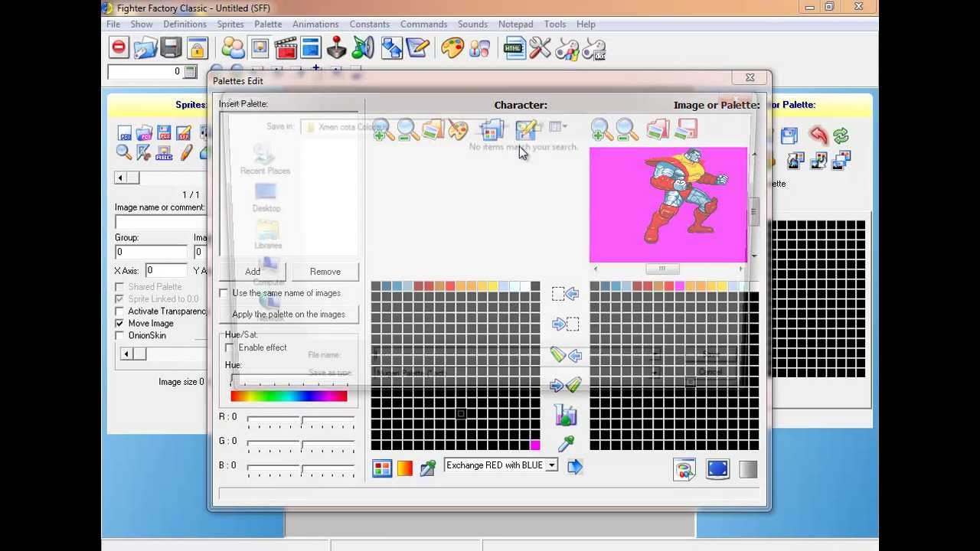980x551 pixels.
Task: Uncheck Move Image checkbox
Action: (x=119, y=324)
